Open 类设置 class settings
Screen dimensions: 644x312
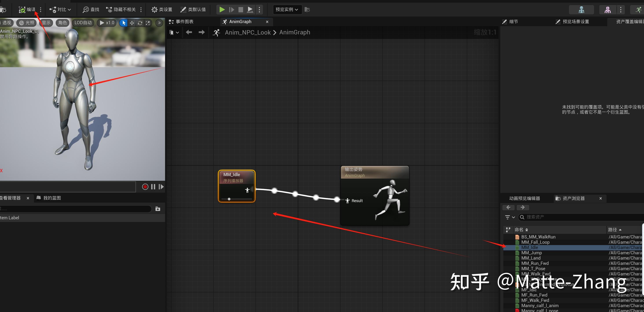pos(162,9)
